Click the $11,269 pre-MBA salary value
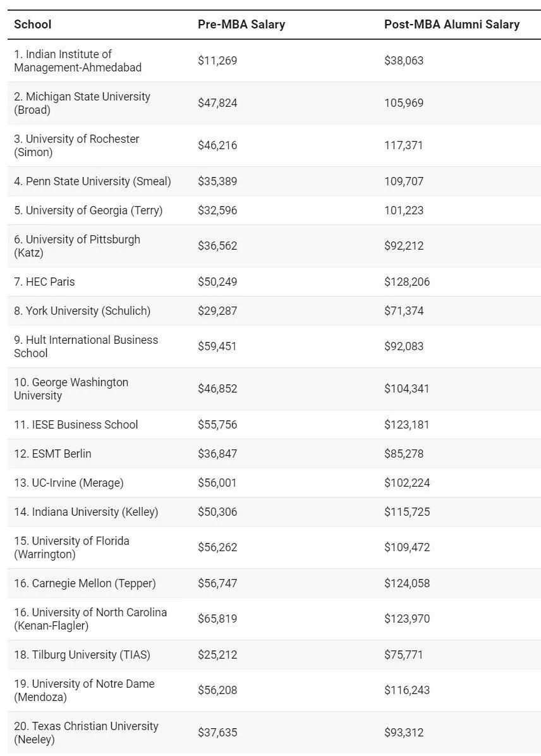The image size is (541, 756). pyautogui.click(x=217, y=61)
